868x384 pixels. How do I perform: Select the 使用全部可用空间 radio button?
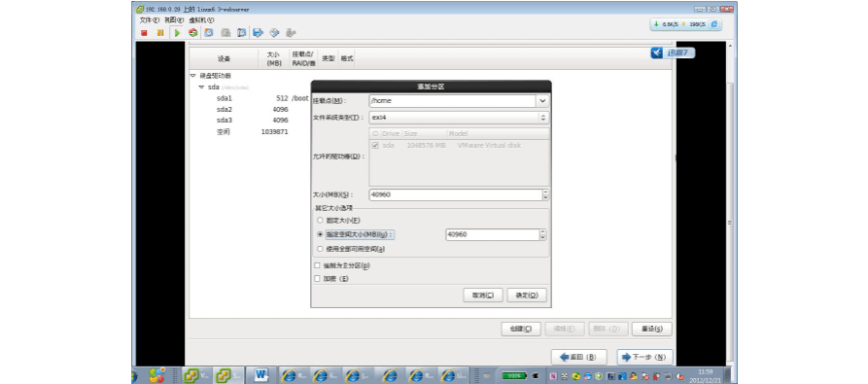point(320,249)
